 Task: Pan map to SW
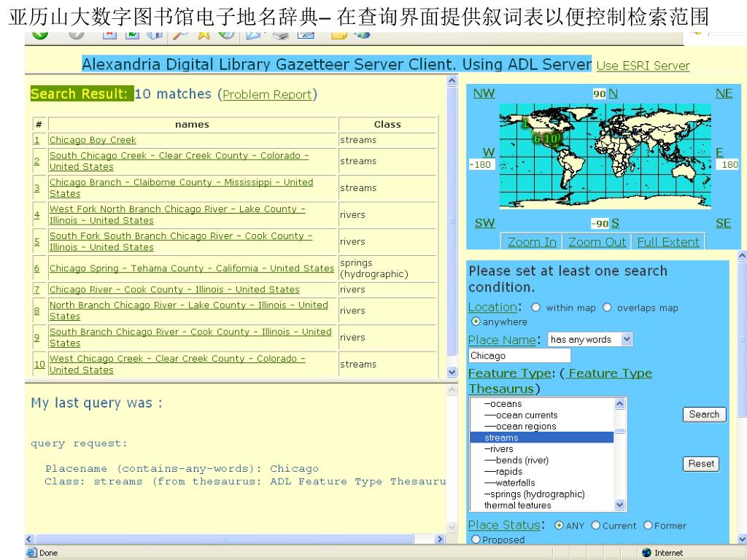click(484, 223)
